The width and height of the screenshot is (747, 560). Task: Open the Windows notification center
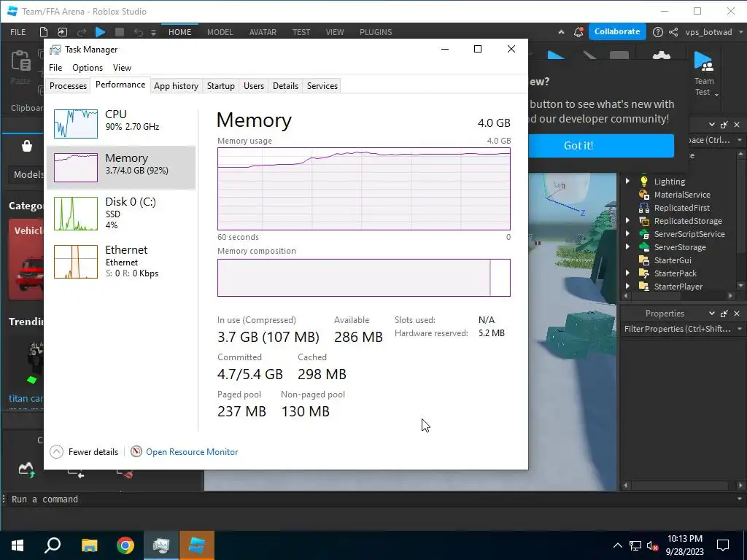[x=723, y=545]
